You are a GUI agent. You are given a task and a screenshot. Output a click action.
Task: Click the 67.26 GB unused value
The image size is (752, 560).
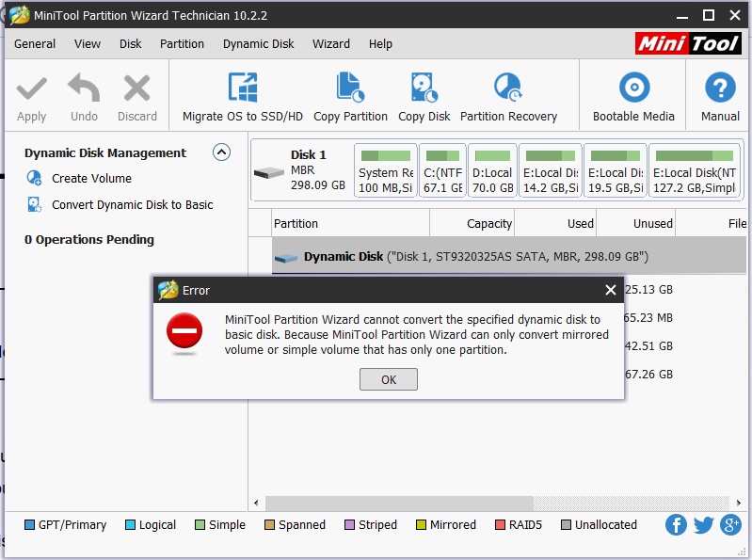[x=648, y=374]
